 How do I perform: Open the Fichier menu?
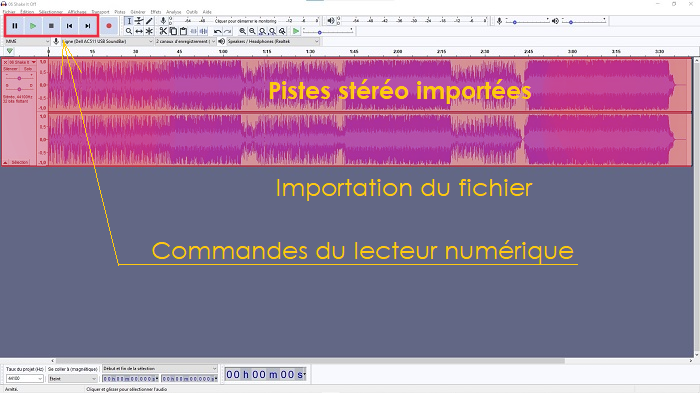[9, 12]
